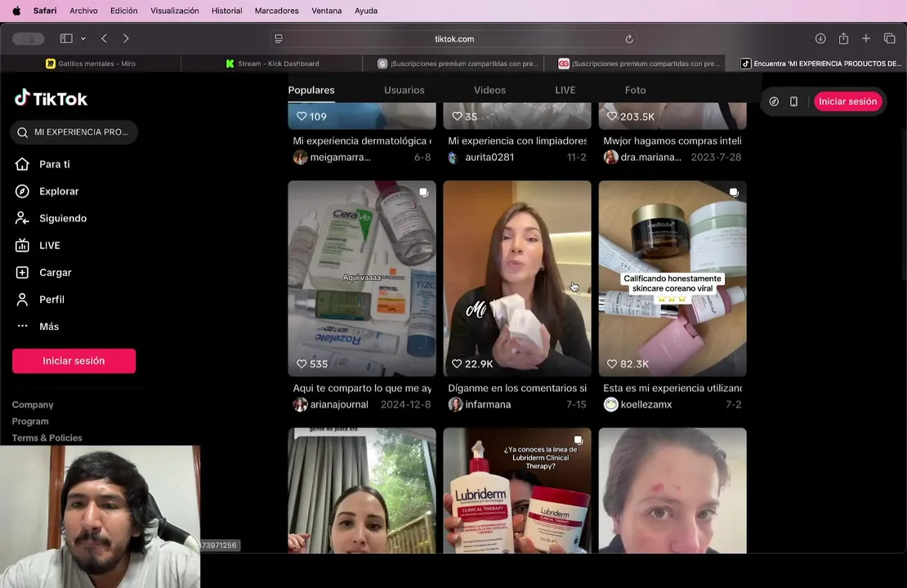
Task: Click the search magnifier icon in the sidebar
Action: [x=23, y=132]
